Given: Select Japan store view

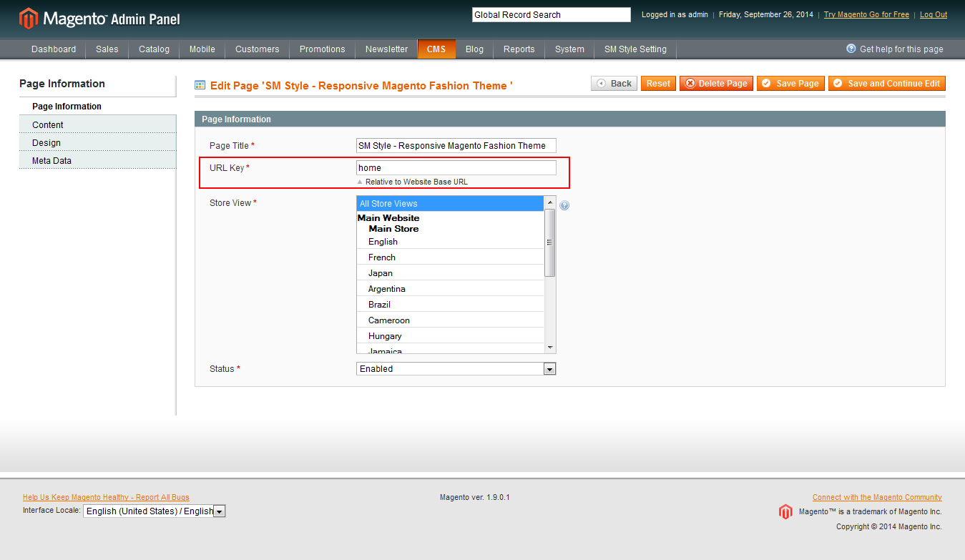Looking at the screenshot, I should tap(451, 273).
